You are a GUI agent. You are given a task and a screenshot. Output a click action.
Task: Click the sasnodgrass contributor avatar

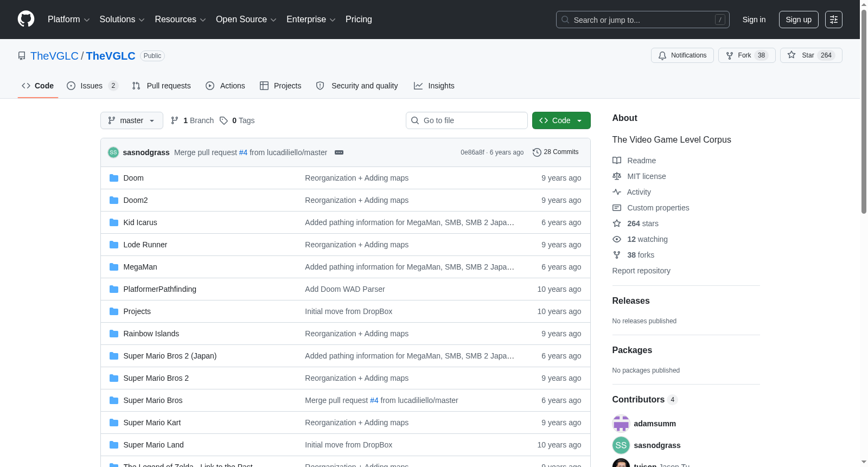[x=621, y=445]
